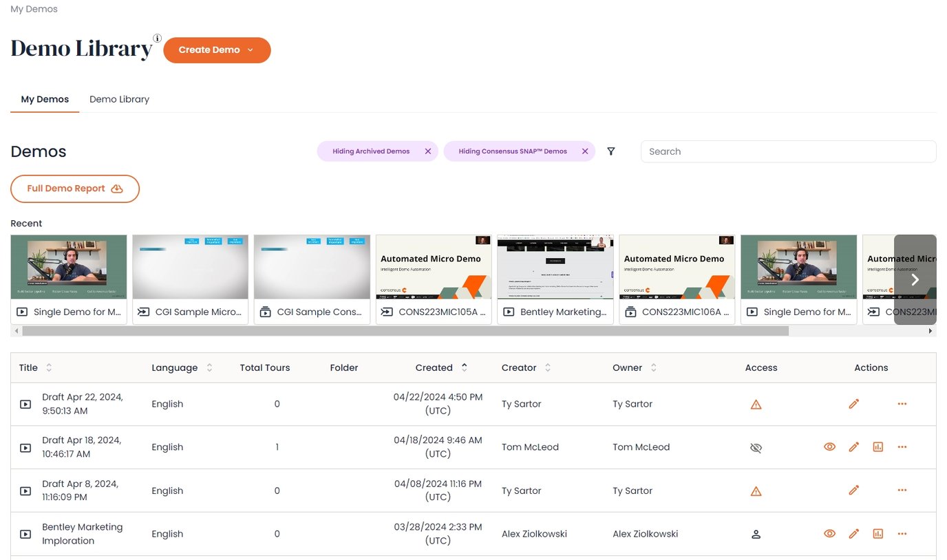
Task: Click the hidden-access eye icon on Tom McLeod row
Action: (x=756, y=447)
